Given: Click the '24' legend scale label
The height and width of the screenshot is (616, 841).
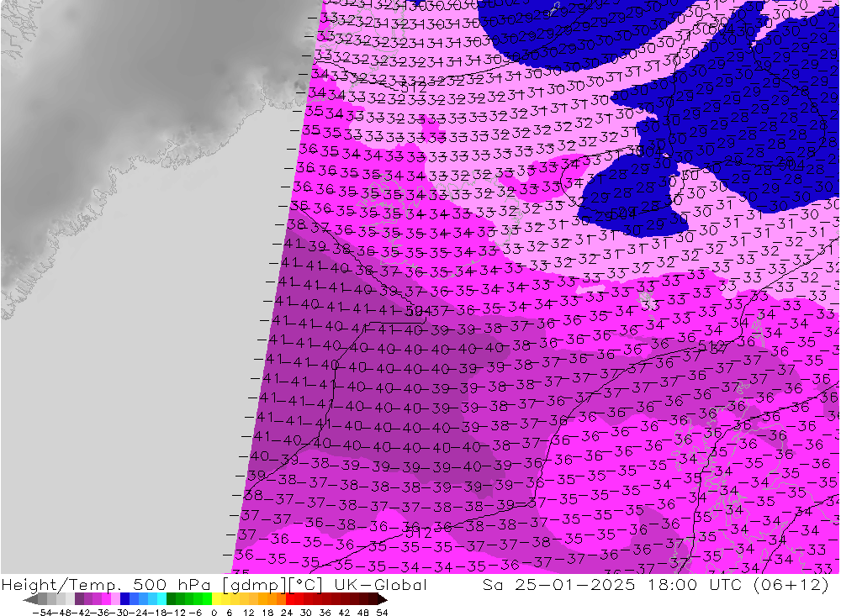Looking at the screenshot, I should coord(287,613).
